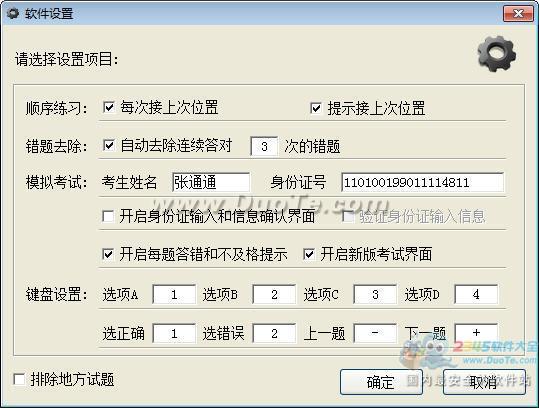
Task: Enable 开启身份证输入和信息确认界面 checkbox
Action: tap(108, 217)
